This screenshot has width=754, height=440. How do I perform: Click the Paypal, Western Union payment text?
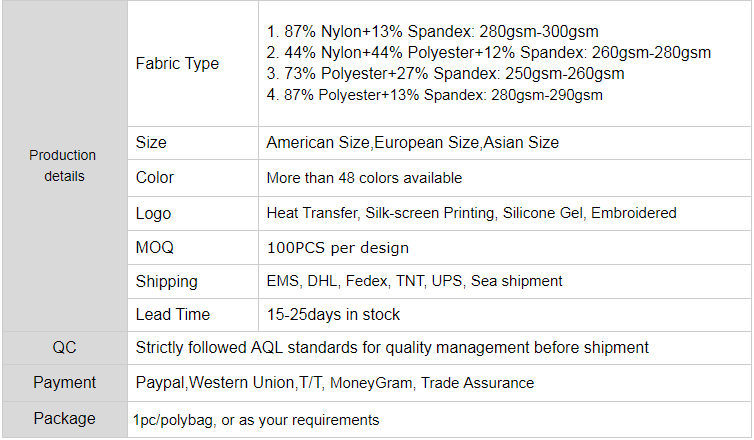334,383
